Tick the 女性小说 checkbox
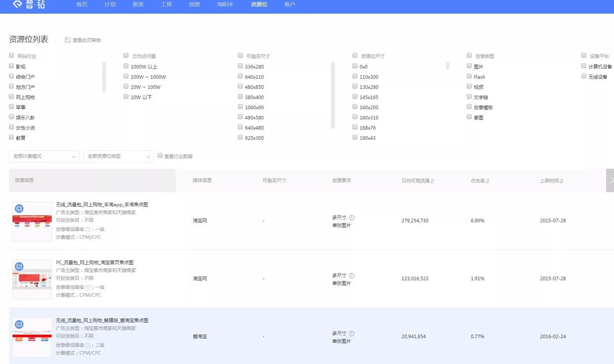The width and height of the screenshot is (614, 364). (x=11, y=127)
